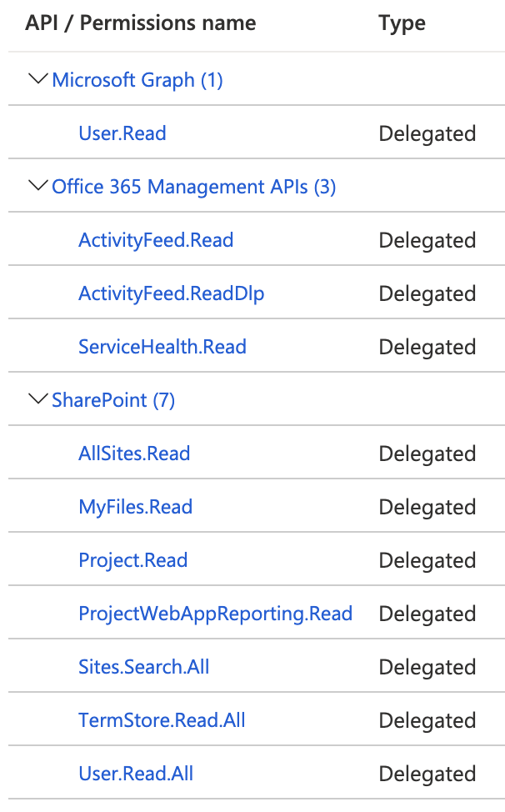505x812 pixels.
Task: Select the User.Read.All permission
Action: click(x=136, y=774)
